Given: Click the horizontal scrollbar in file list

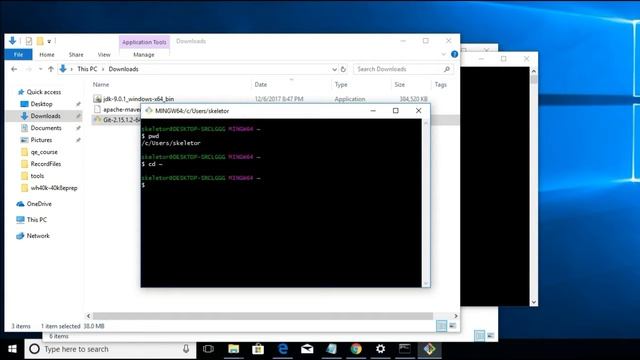Looking at the screenshot, I should click(x=263, y=316).
